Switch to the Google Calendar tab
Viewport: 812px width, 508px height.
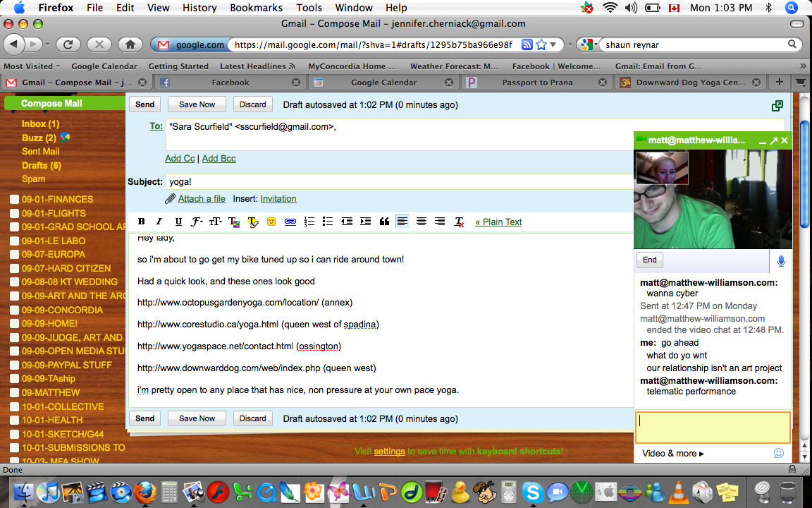tap(383, 83)
